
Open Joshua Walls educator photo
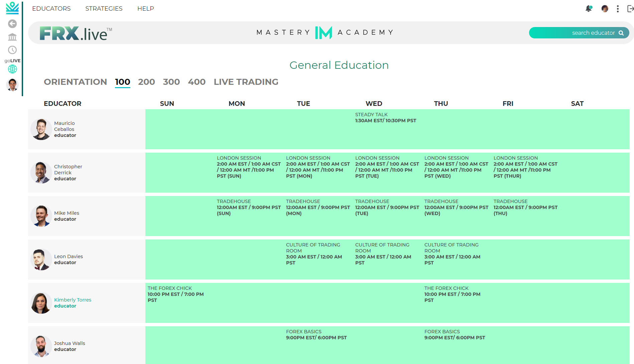pyautogui.click(x=41, y=346)
